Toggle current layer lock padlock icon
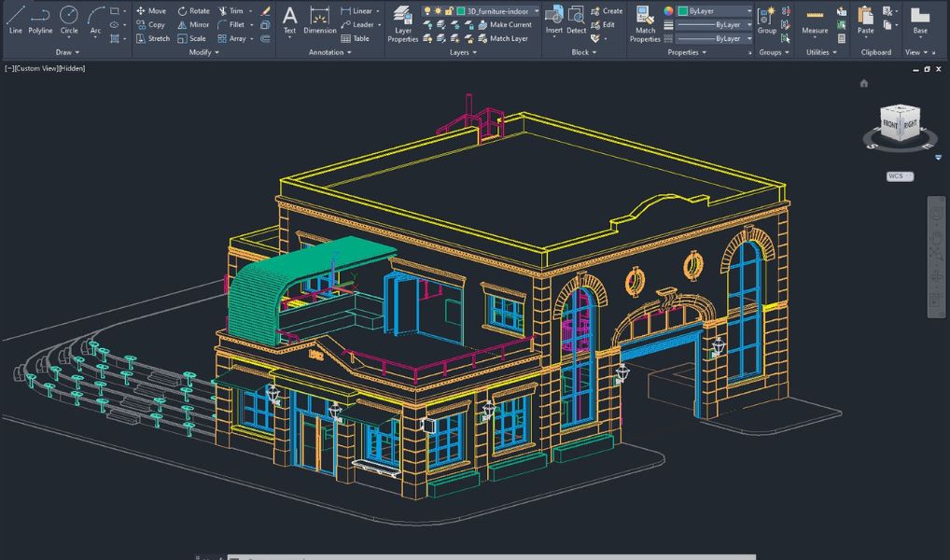This screenshot has height=560, width=950. (x=448, y=11)
